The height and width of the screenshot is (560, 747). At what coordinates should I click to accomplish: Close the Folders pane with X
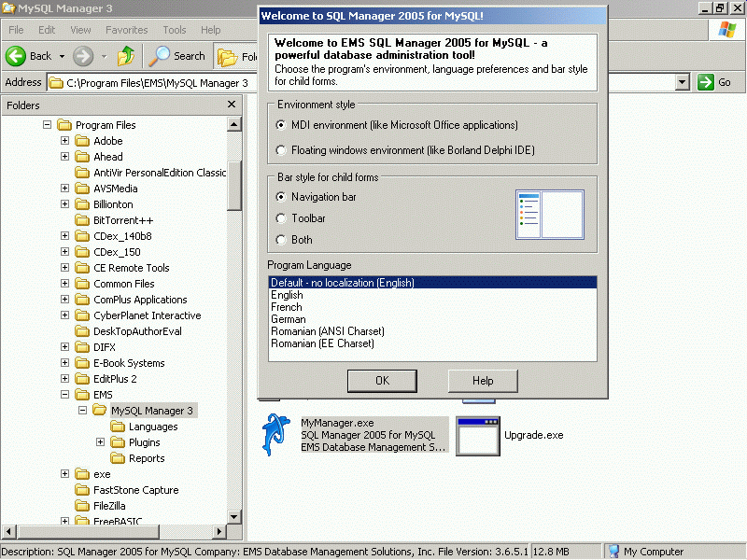click(232, 105)
